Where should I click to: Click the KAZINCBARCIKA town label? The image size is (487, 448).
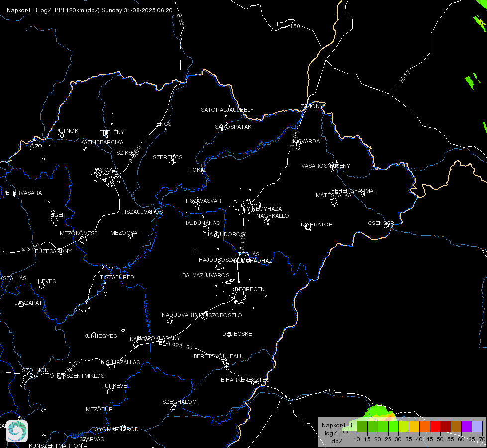(x=102, y=142)
